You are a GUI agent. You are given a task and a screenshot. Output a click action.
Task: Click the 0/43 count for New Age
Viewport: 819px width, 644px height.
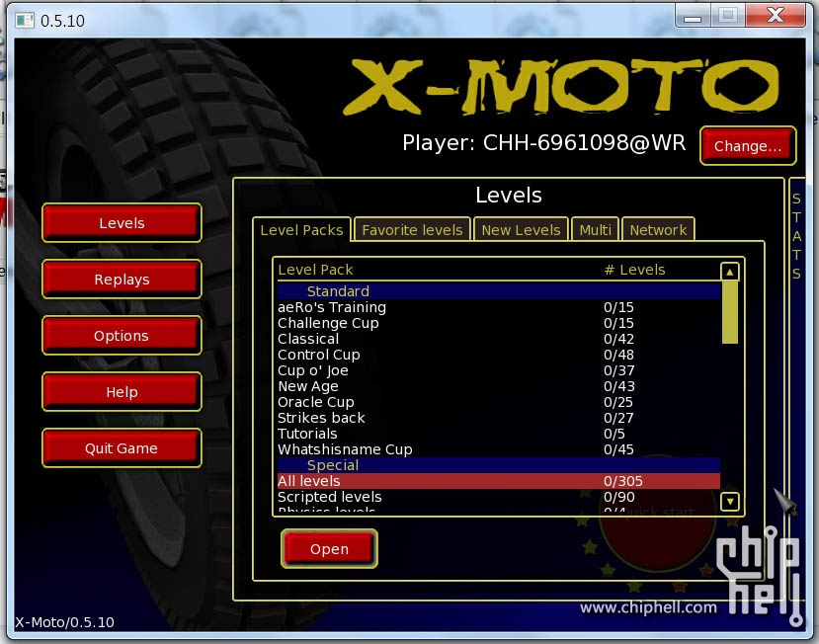[x=619, y=386]
